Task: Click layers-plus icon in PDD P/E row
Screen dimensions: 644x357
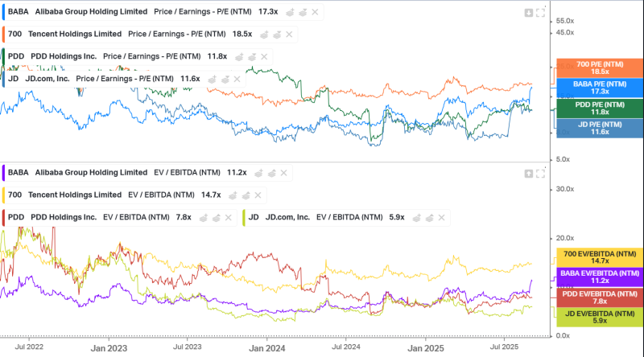Action: coord(239,56)
